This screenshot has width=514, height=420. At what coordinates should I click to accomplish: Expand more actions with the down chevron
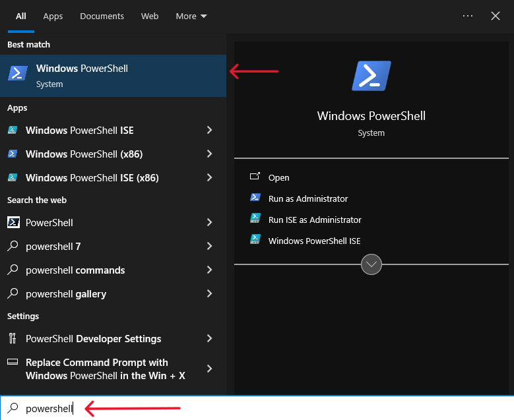pyautogui.click(x=371, y=264)
